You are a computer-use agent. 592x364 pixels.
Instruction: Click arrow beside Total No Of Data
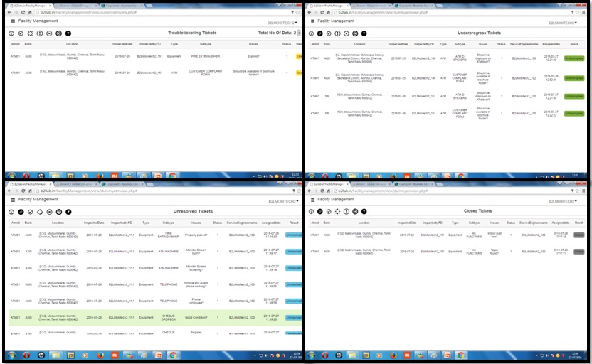pyautogui.click(x=300, y=33)
